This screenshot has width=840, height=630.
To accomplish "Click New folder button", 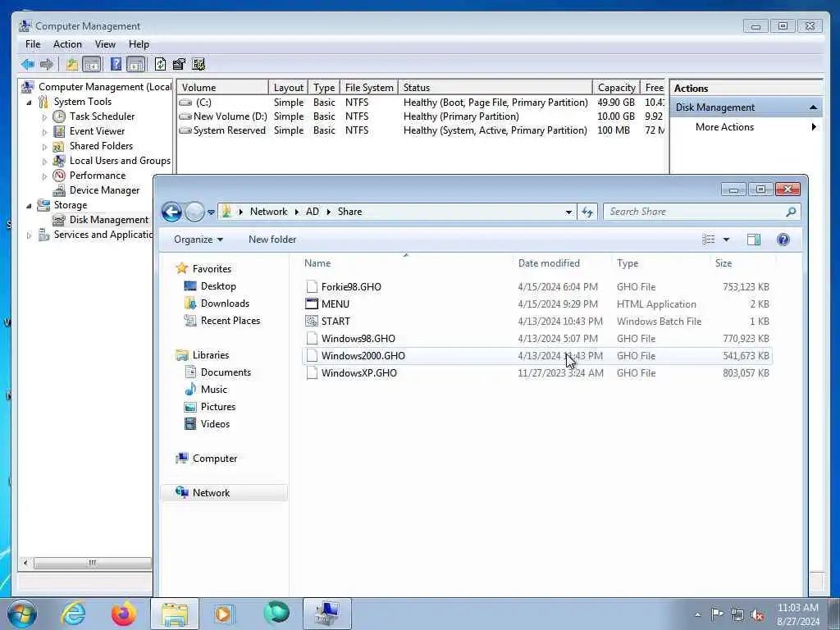I will click(x=272, y=240).
